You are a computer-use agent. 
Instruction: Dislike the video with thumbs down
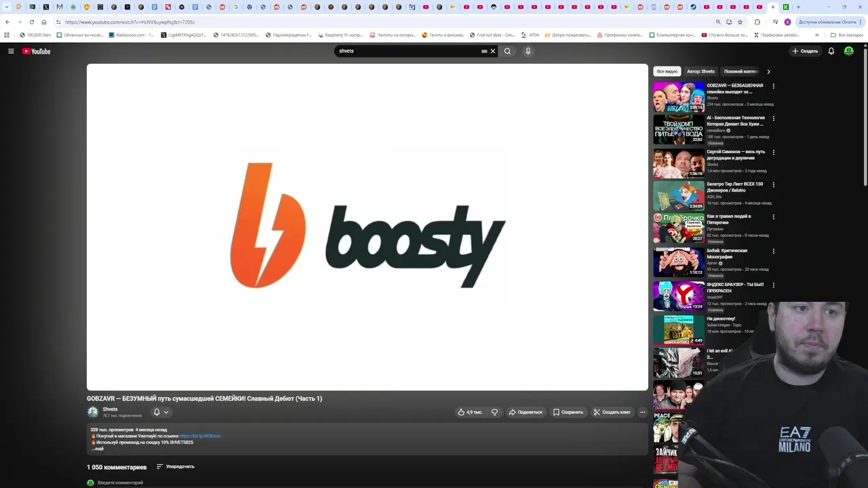[x=494, y=412]
